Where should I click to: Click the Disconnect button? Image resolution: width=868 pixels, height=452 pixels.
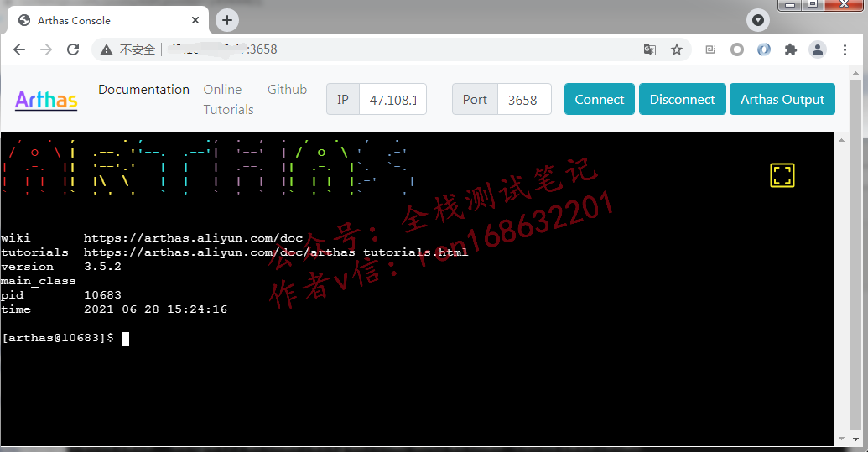click(x=682, y=100)
